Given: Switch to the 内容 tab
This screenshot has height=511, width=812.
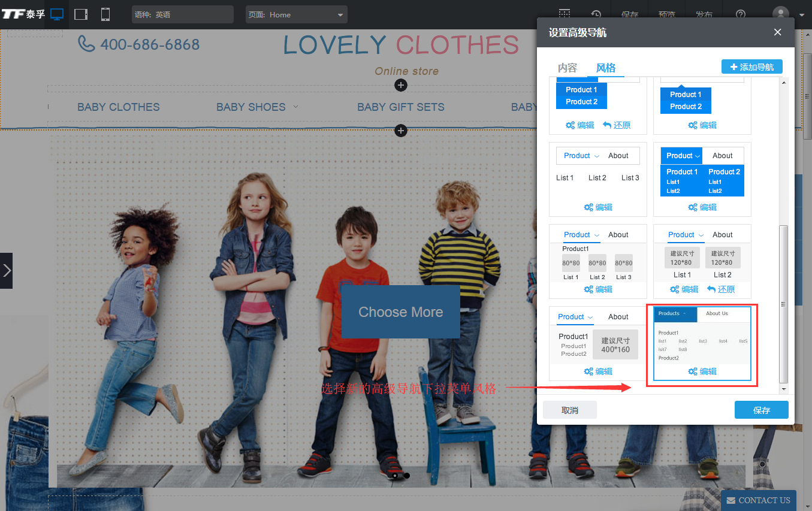Looking at the screenshot, I should pos(567,68).
